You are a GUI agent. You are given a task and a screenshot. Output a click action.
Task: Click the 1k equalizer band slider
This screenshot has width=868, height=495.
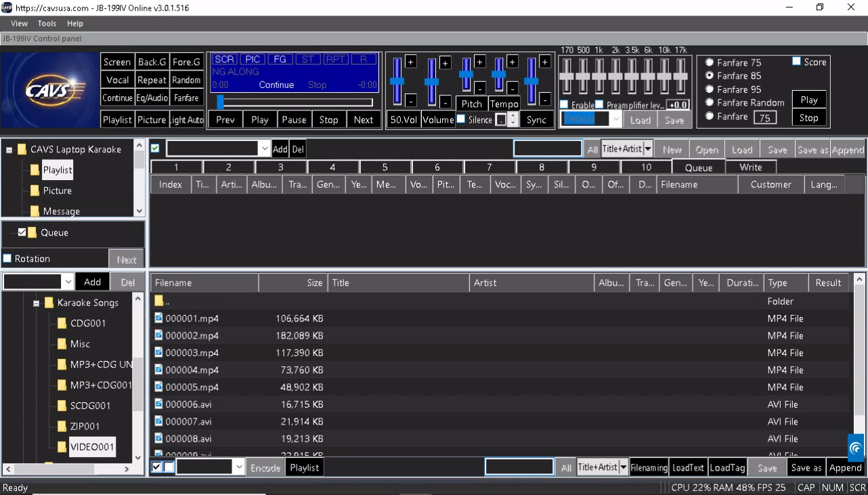599,75
